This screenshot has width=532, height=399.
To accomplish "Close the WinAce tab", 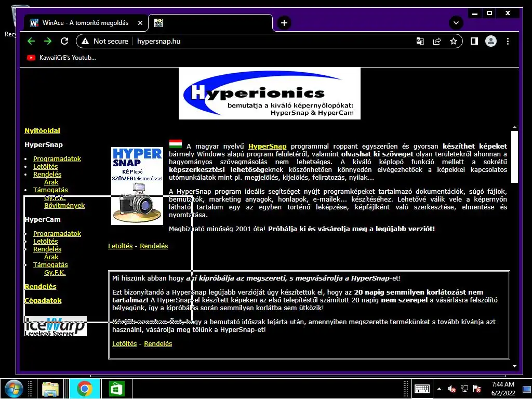I will click(x=140, y=23).
